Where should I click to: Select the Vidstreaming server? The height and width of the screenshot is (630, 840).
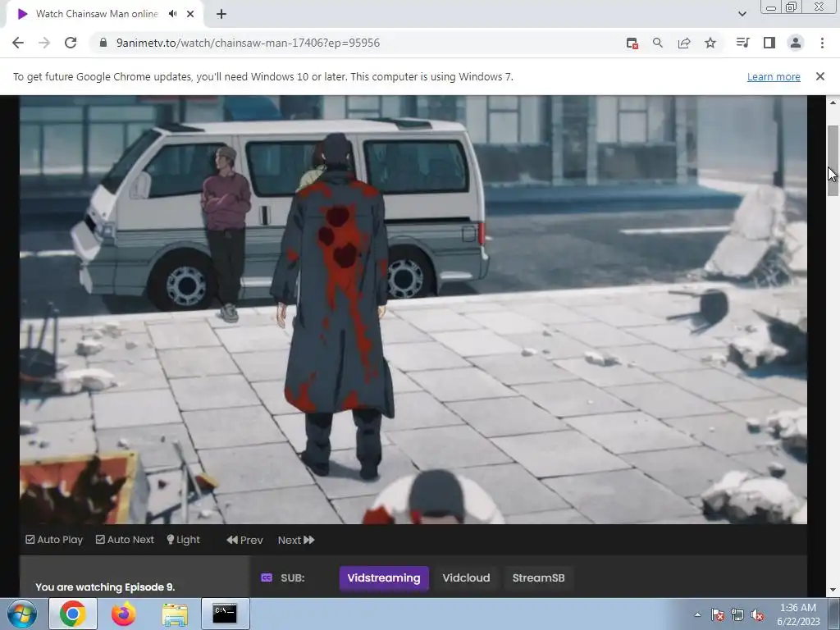tap(384, 578)
